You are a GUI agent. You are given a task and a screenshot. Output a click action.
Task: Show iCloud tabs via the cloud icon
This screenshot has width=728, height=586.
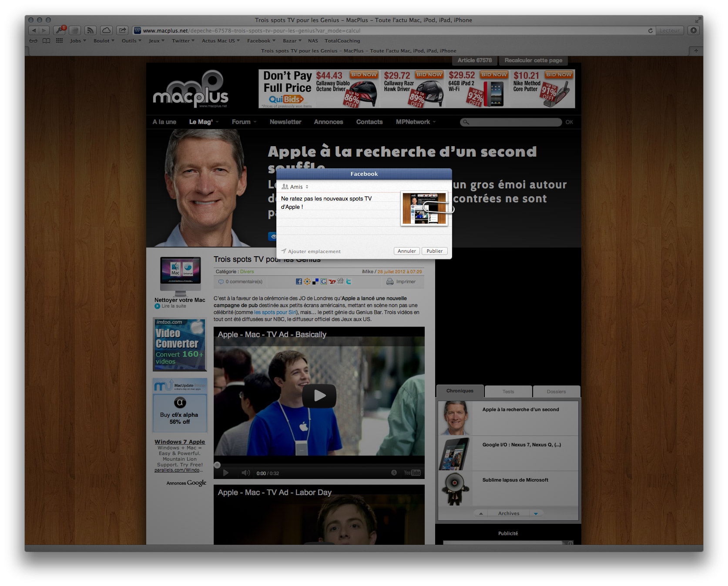click(x=106, y=30)
